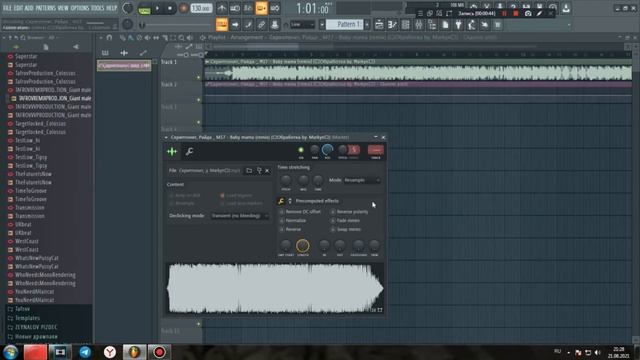The height and width of the screenshot is (360, 640).
Task: Click the plug icon in toolbar
Action: click(458, 25)
